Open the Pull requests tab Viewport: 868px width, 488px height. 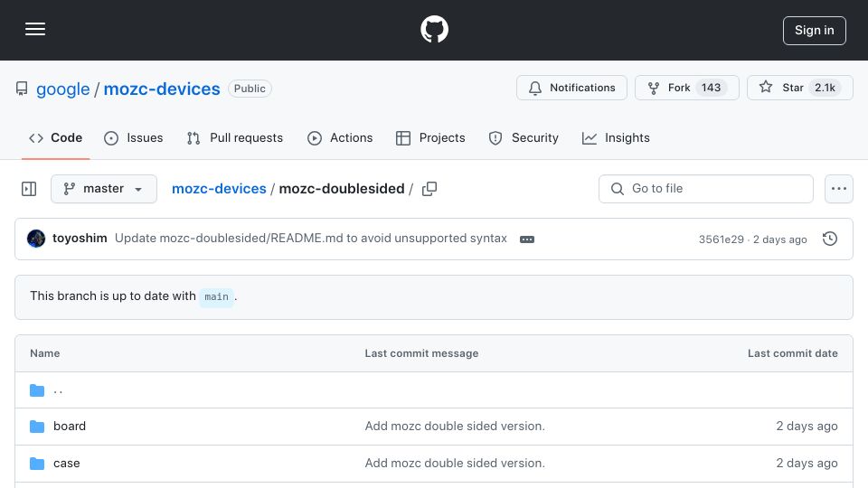point(235,137)
